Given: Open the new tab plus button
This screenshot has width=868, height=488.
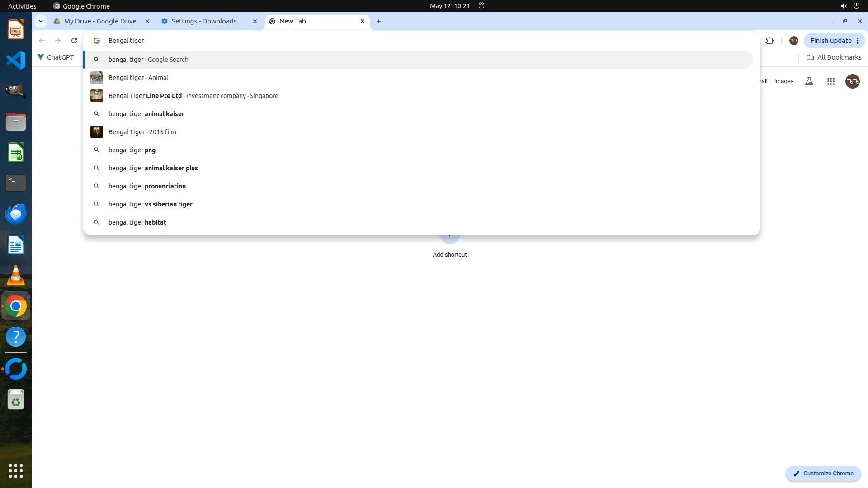Looking at the screenshot, I should (x=379, y=21).
